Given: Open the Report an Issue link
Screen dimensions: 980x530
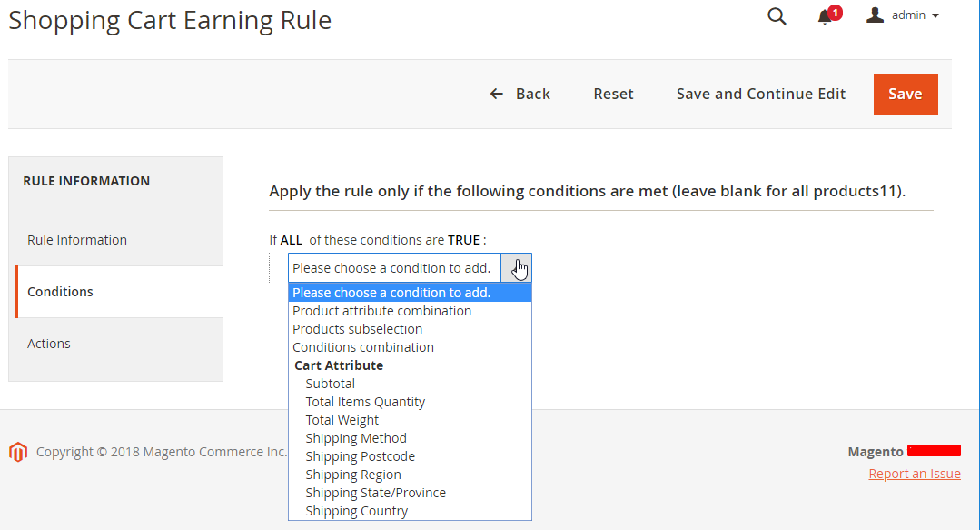Looking at the screenshot, I should 914,474.
